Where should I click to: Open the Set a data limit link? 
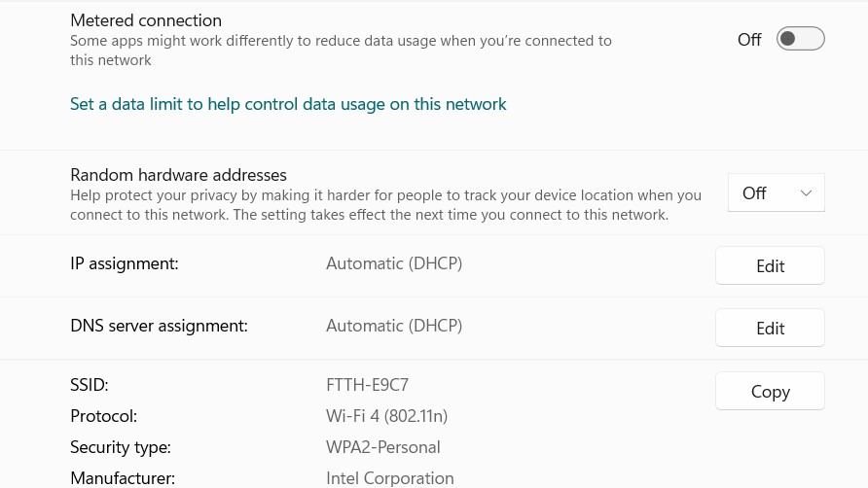click(x=288, y=104)
